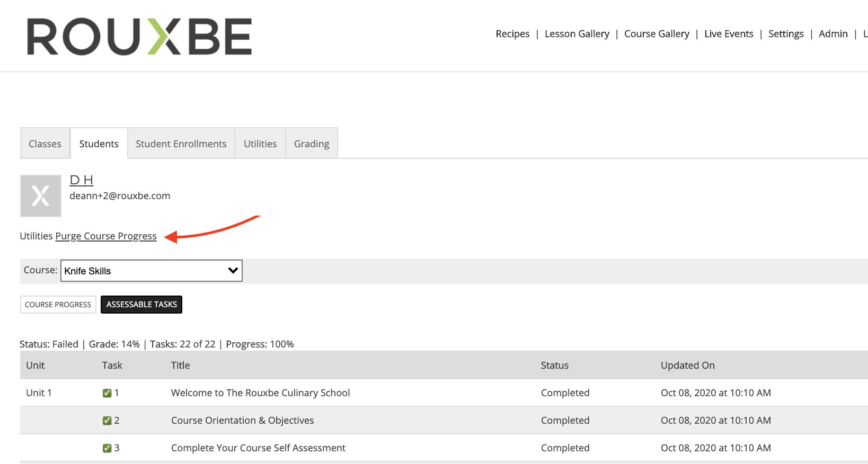This screenshot has width=868, height=464.
Task: Open the Course dropdown showing Knife Skills
Action: (152, 271)
